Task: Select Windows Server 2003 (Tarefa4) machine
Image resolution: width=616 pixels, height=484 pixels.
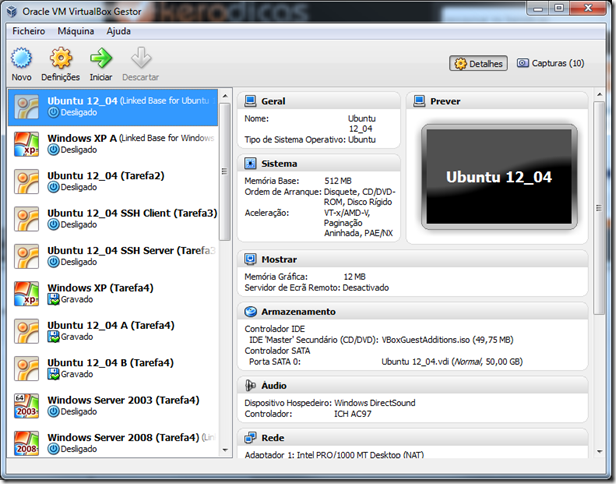Action: point(113,406)
